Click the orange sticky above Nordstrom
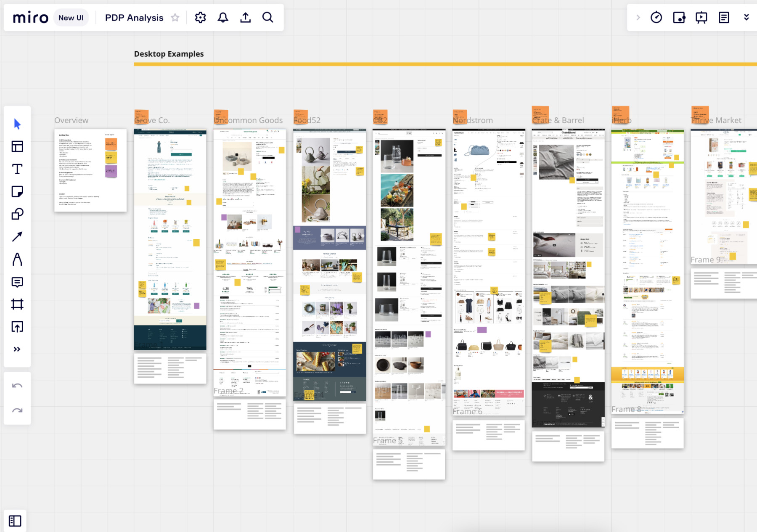Image resolution: width=757 pixels, height=532 pixels. [460, 116]
